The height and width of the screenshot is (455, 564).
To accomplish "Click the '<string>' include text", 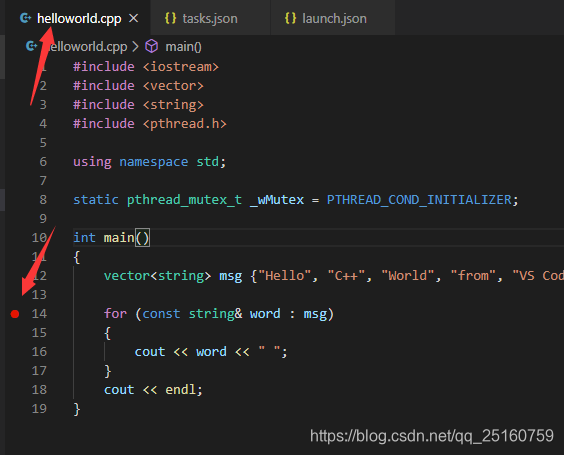I will click(x=173, y=105).
